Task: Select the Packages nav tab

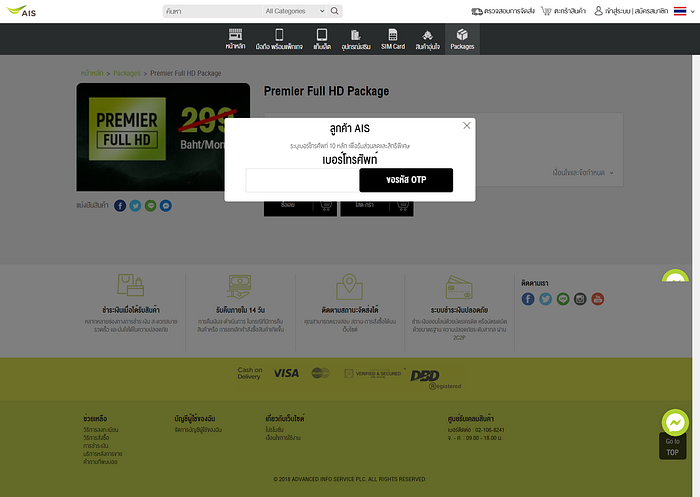Action: (462, 39)
